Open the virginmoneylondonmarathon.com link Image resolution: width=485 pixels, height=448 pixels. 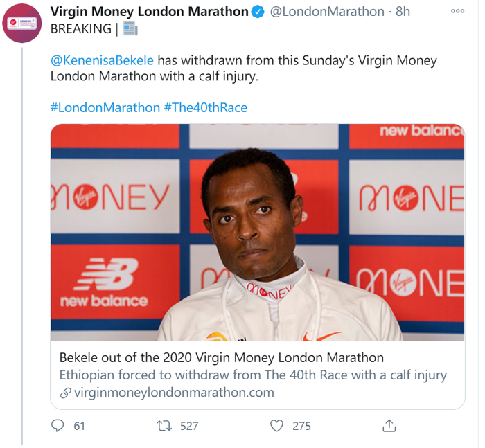(x=172, y=393)
